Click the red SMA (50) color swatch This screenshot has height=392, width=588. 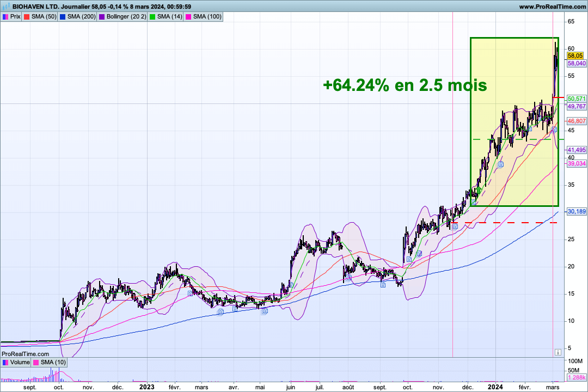[27, 16]
